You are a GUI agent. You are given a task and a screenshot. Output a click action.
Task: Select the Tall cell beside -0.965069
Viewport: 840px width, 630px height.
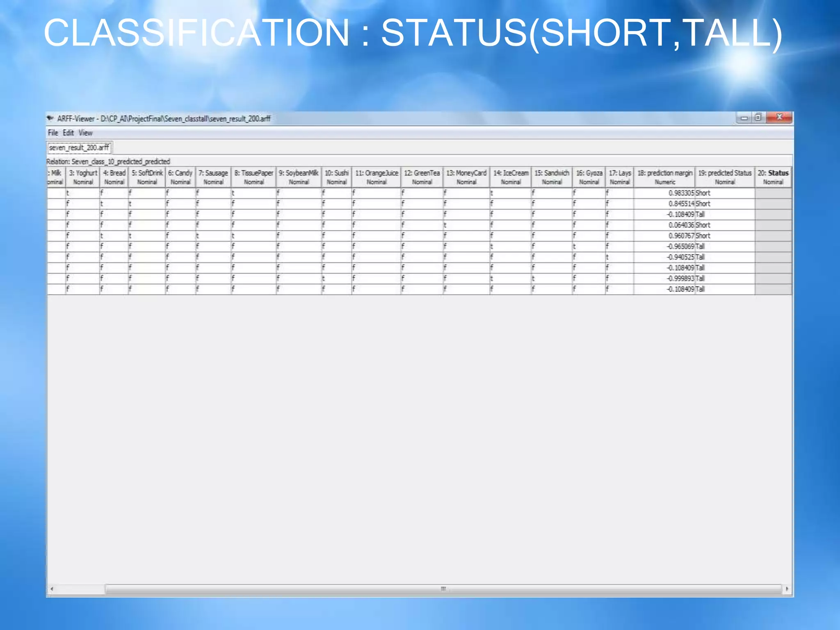[725, 247]
